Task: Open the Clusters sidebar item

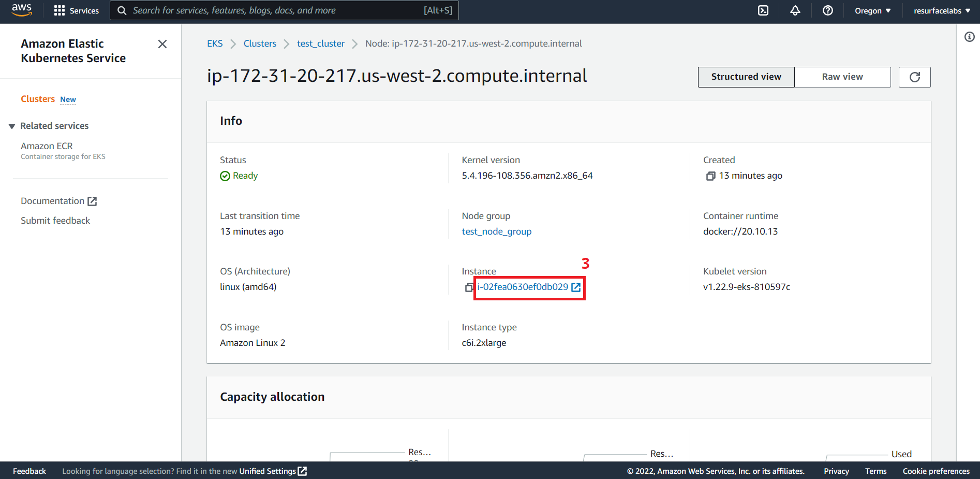Action: coord(38,99)
